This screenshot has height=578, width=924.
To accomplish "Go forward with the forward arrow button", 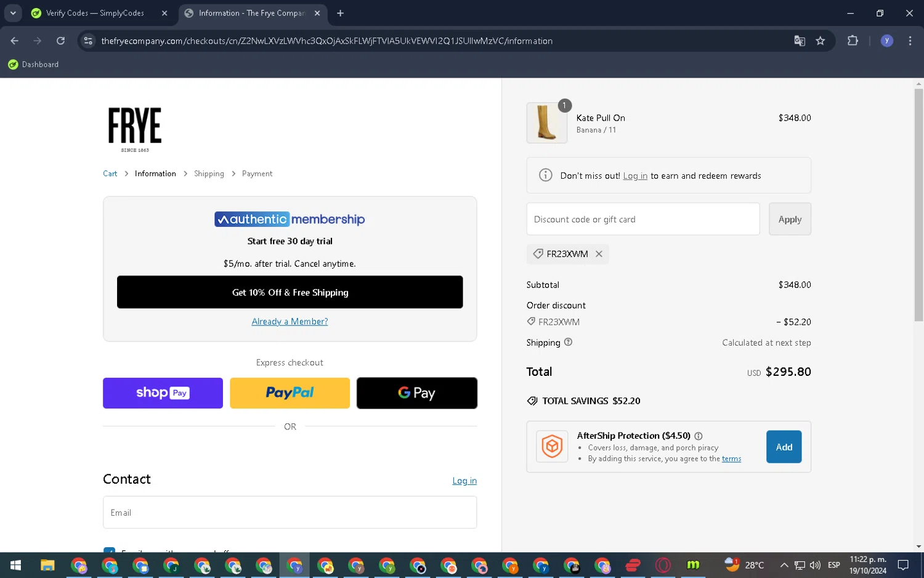I will pyautogui.click(x=38, y=41).
